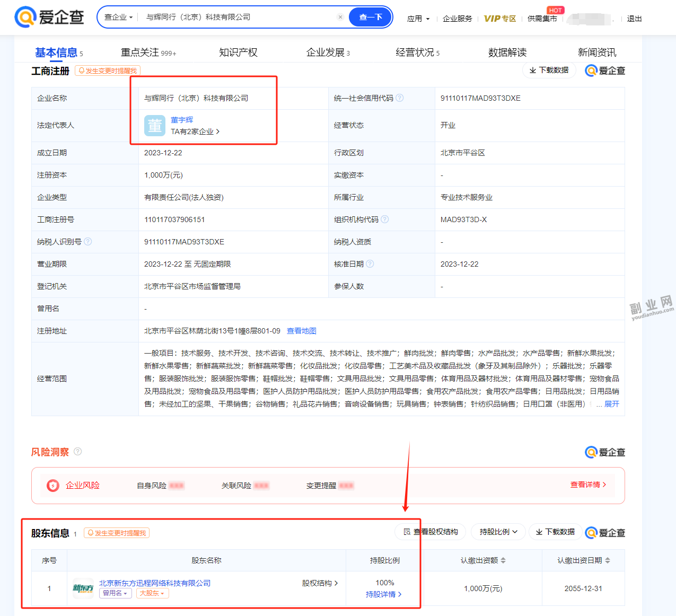The width and height of the screenshot is (676, 616).
Task: Sort by 认缴出资额 using its sort arrows
Action: [x=503, y=560]
